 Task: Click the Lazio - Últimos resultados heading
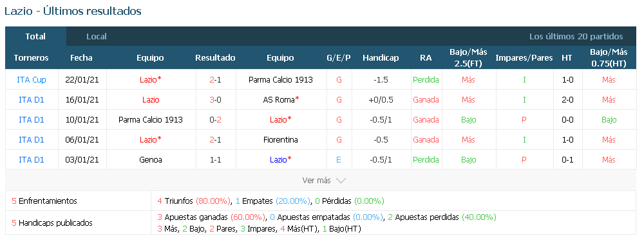(x=73, y=11)
